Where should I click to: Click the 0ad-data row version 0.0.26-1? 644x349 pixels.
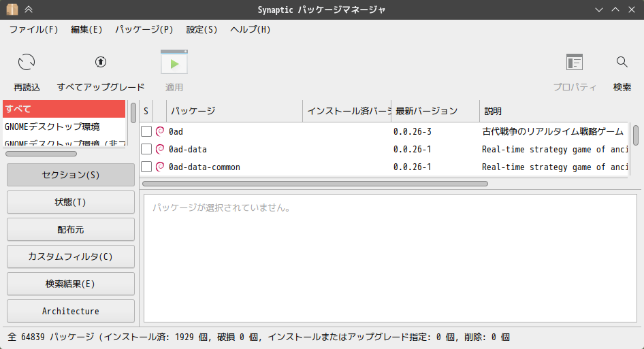click(413, 149)
